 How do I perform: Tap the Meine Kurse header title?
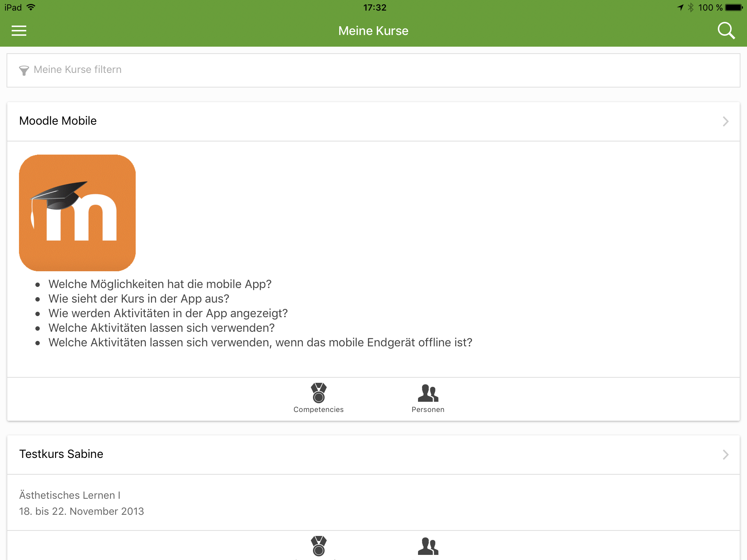click(373, 31)
